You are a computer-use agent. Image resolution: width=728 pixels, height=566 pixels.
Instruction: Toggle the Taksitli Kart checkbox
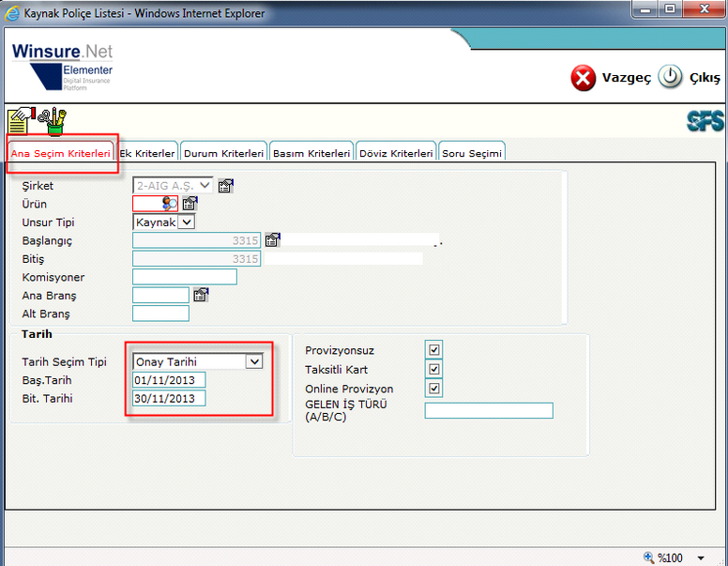[433, 370]
